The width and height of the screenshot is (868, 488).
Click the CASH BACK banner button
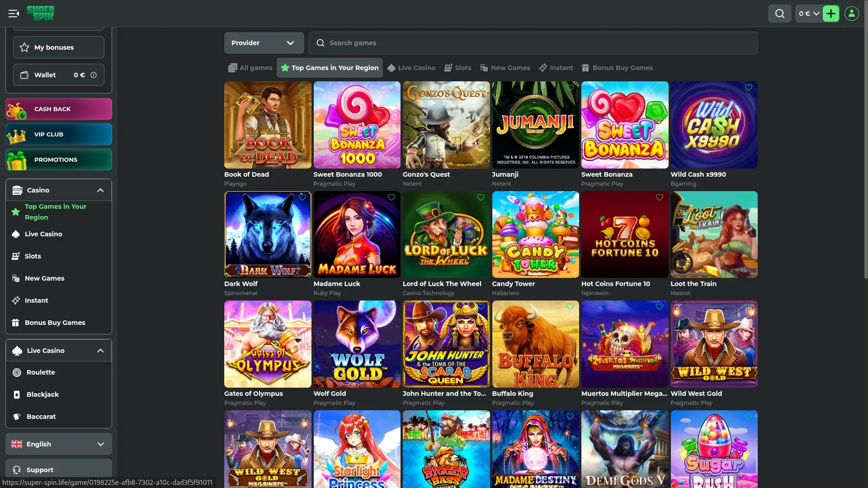point(59,109)
